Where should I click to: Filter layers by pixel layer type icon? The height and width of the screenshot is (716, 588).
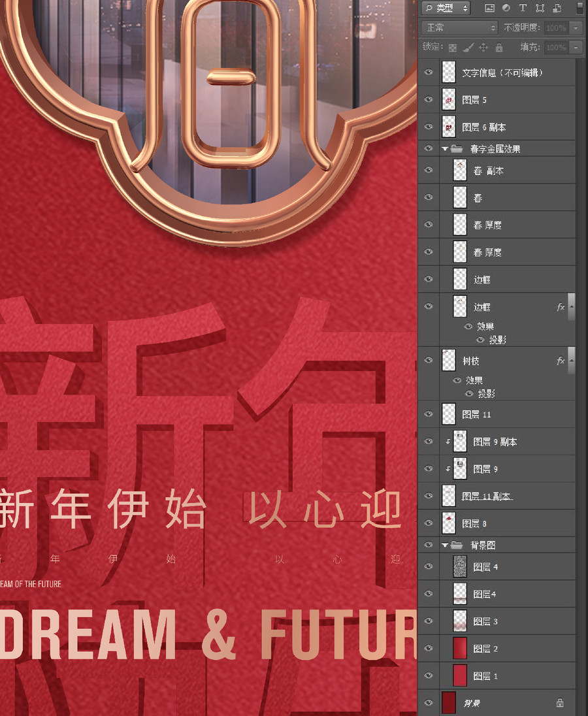489,8
